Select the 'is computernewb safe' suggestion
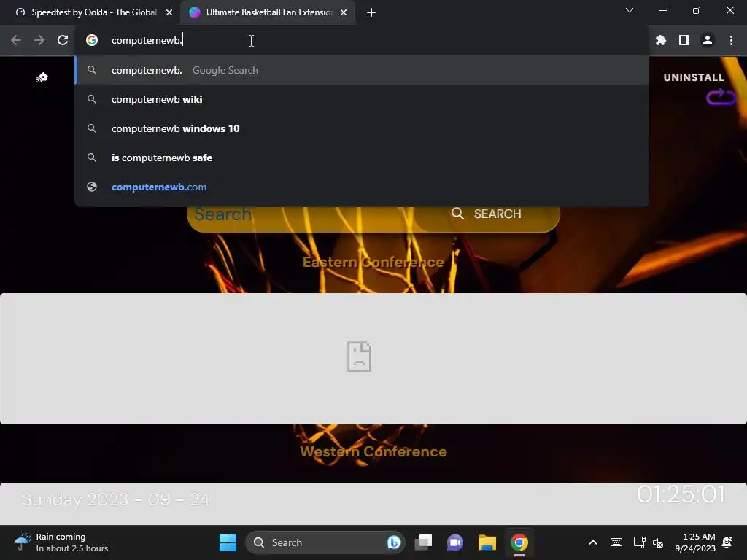Screen dimensions: 747x560 (362, 157)
